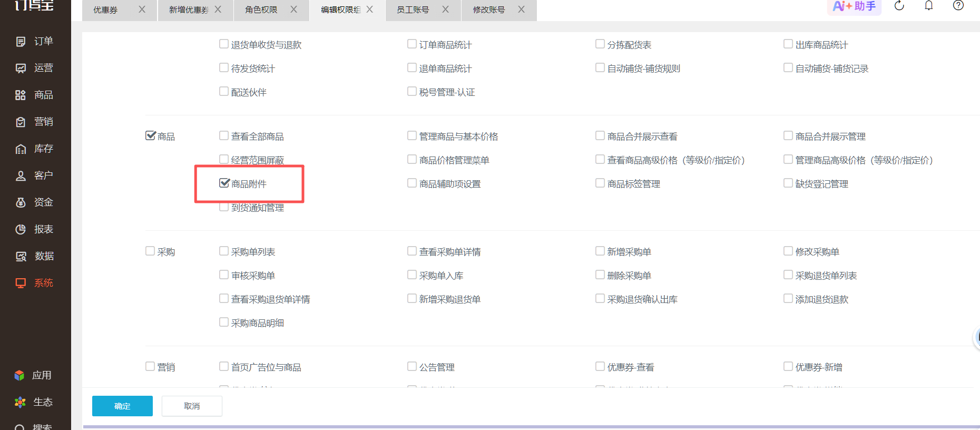The width and height of the screenshot is (980, 430).
Task: Open the help question mark icon
Action: [x=958, y=6]
